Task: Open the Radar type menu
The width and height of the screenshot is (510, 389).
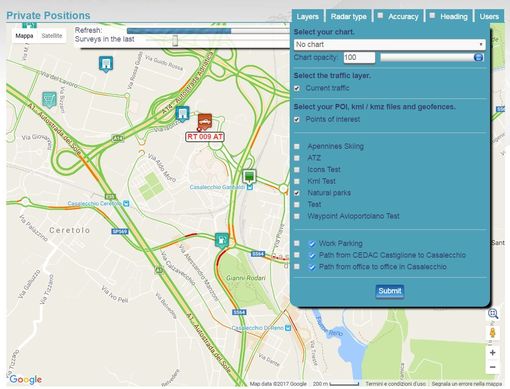Action: (349, 17)
